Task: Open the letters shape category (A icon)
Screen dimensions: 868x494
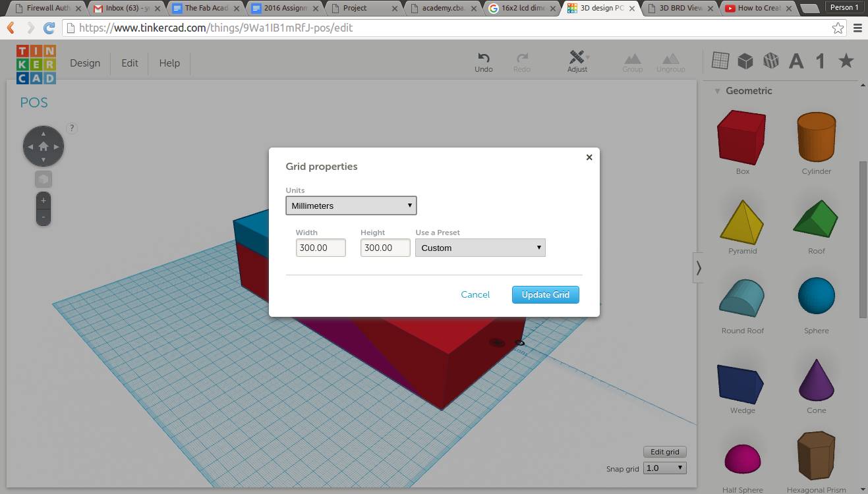Action: (x=796, y=61)
